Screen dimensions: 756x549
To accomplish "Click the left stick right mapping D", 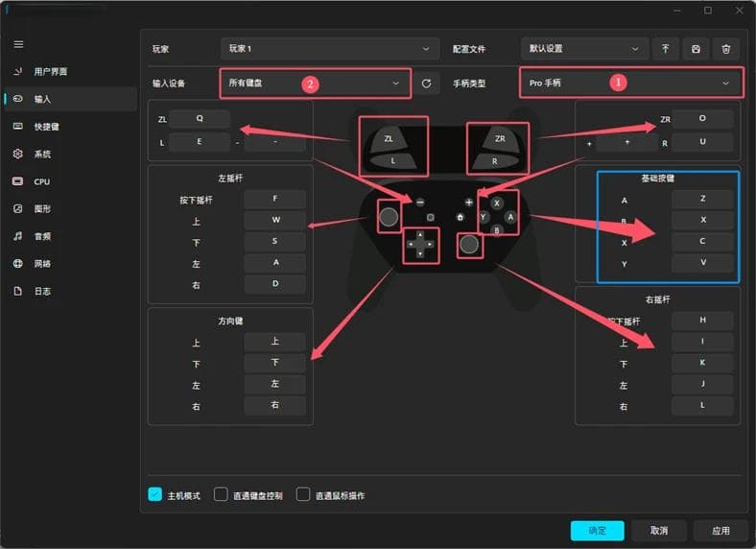I will point(274,284).
